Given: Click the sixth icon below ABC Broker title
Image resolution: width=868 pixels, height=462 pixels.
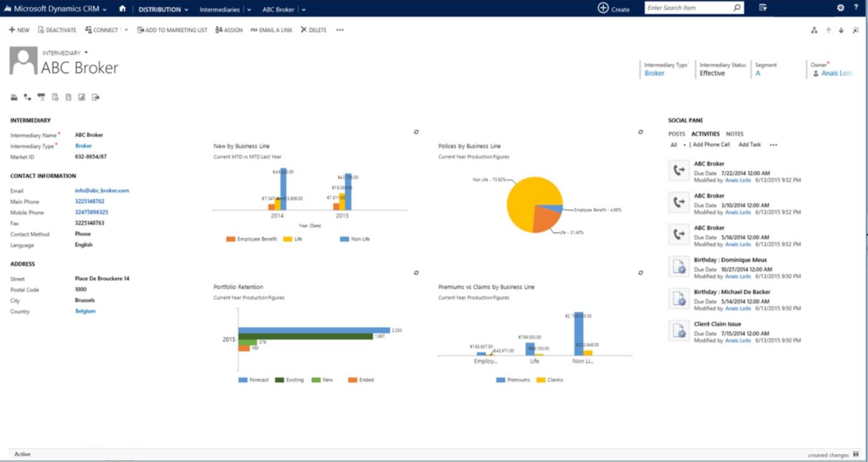Looking at the screenshot, I should (x=81, y=97).
